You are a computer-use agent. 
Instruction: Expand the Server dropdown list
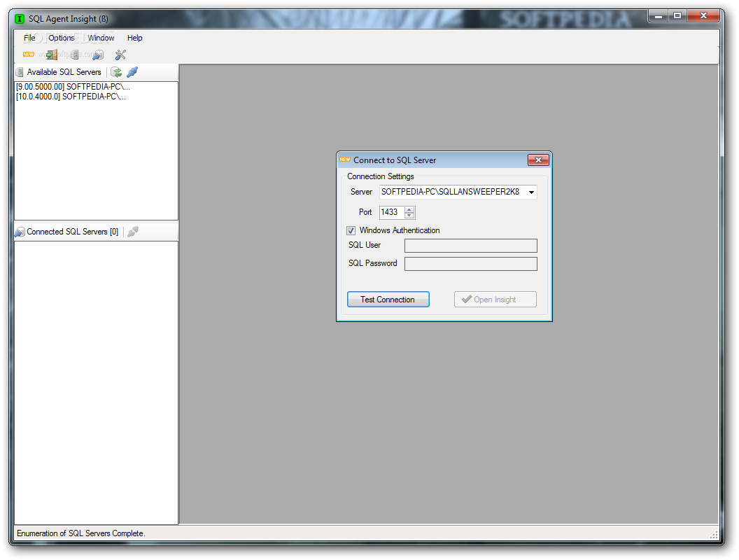click(x=531, y=192)
